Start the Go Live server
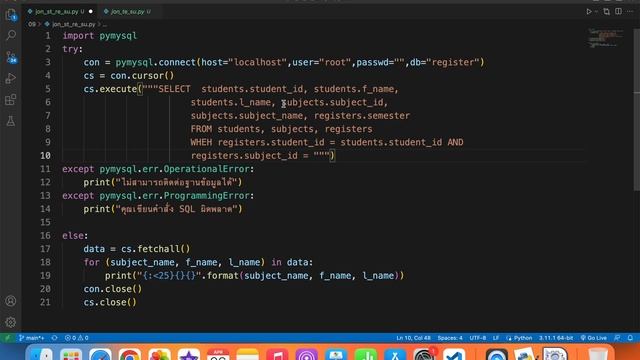The image size is (640, 360). 593,338
